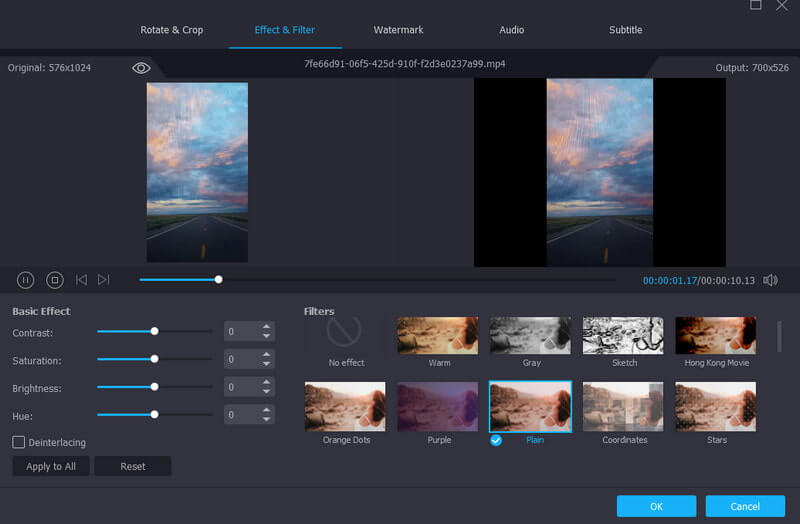Mute the volume speaker icon
This screenshot has height=524, width=800.
770,280
